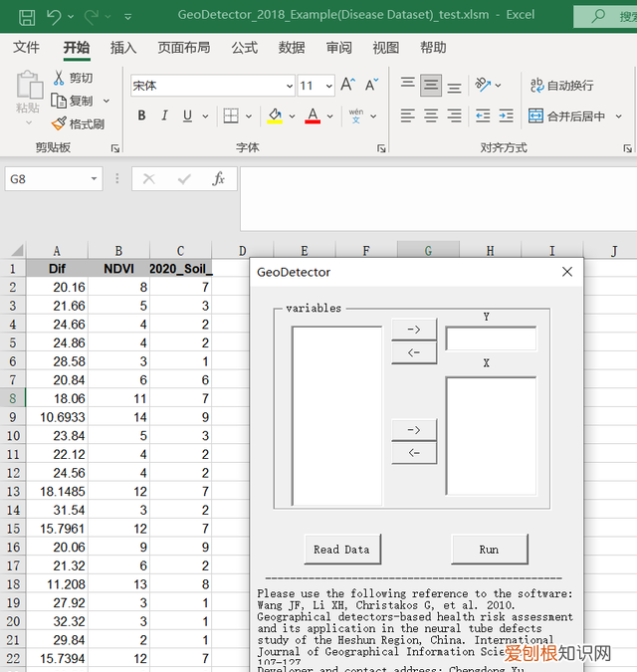Image resolution: width=637 pixels, height=672 pixels.
Task: Click the Cut scissors icon
Action: [x=59, y=78]
